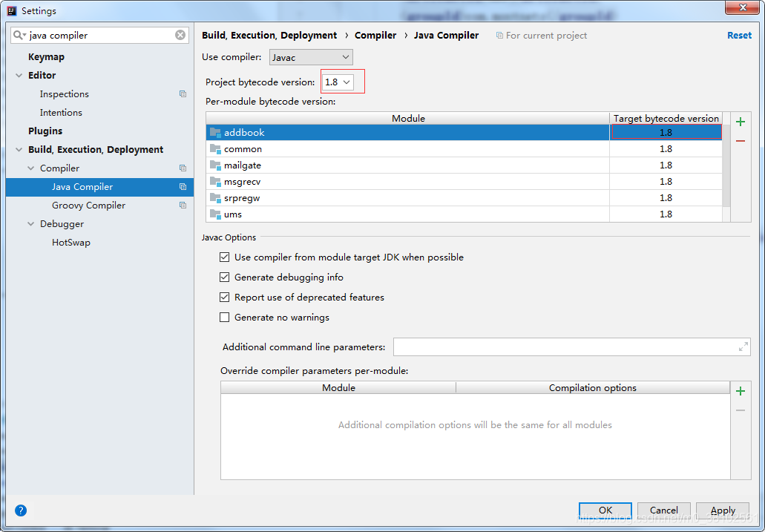Image resolution: width=765 pixels, height=532 pixels.
Task: Click Target bytecode version column header
Action: pos(666,118)
